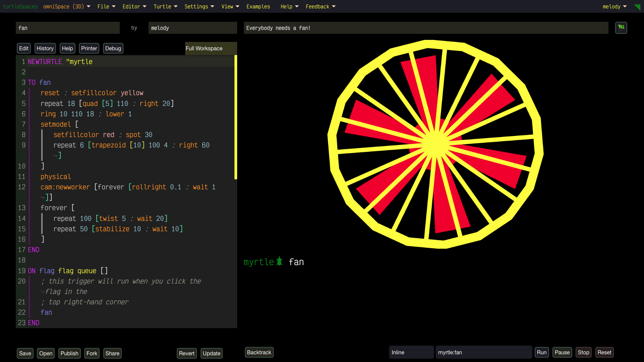Switch to the History tab
The height and width of the screenshot is (362, 644).
45,48
